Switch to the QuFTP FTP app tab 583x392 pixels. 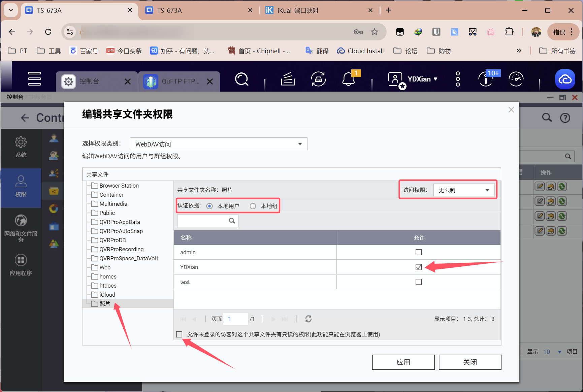(x=179, y=81)
